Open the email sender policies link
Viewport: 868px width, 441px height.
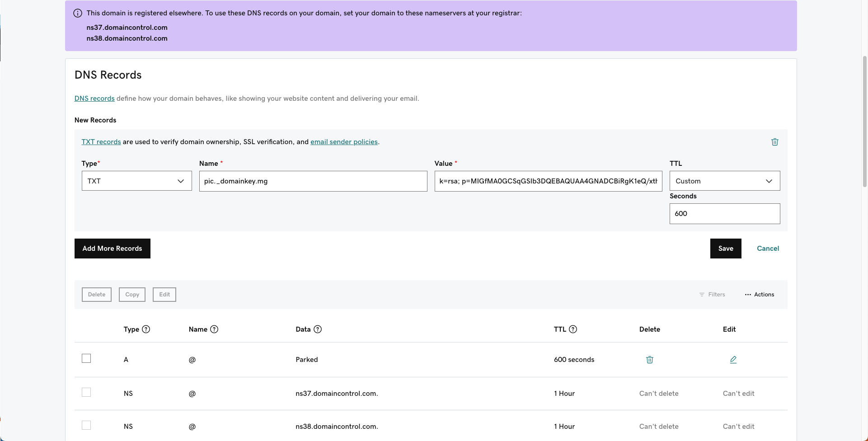click(344, 142)
